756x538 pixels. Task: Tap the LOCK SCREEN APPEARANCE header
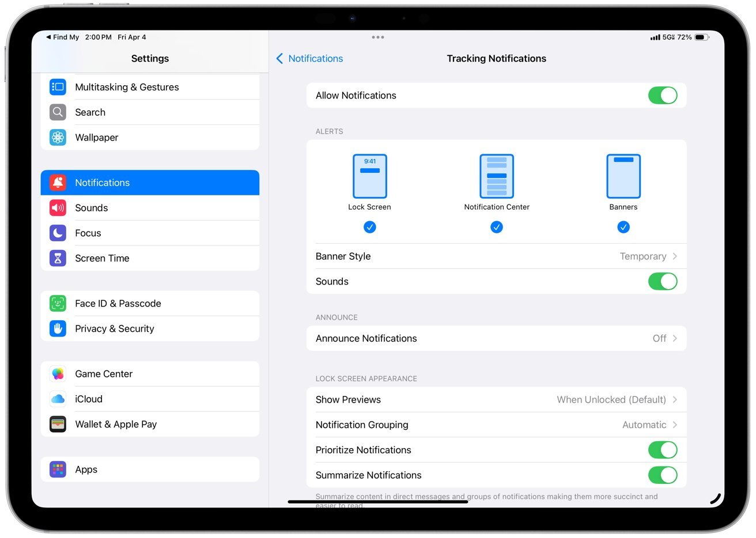(x=366, y=379)
